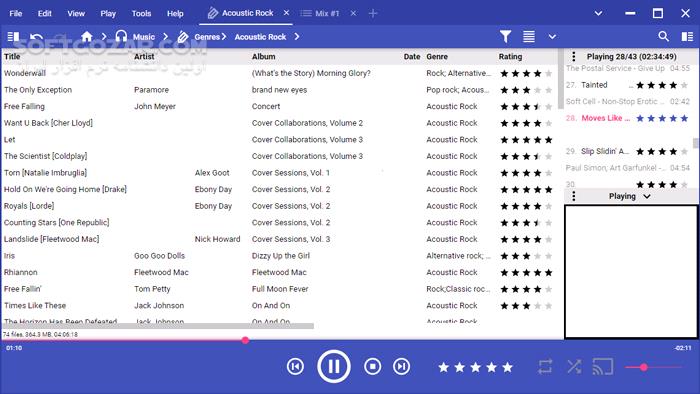
Task: Open the search magnifier
Action: 663,37
